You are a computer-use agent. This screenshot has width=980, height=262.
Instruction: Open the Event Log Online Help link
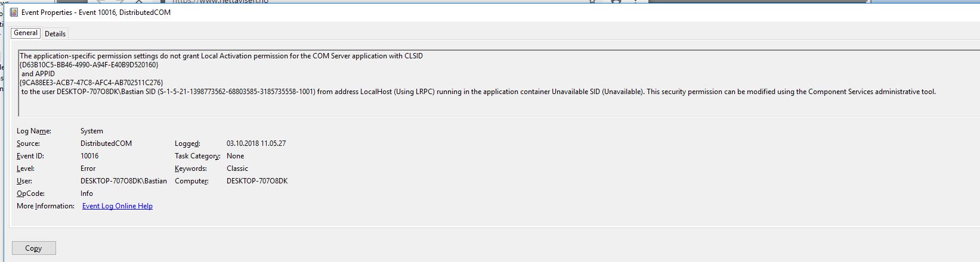[117, 206]
